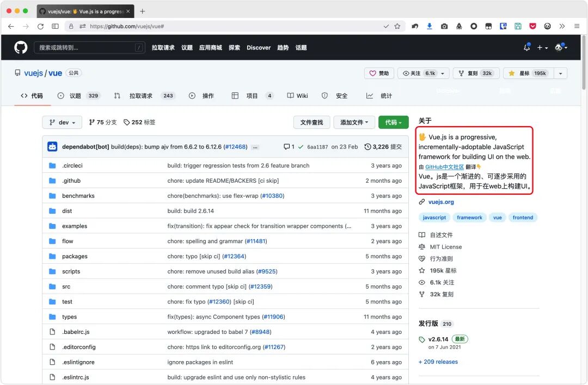588x385 pixels.
Task: Click the frontend topic tag
Action: pos(523,218)
